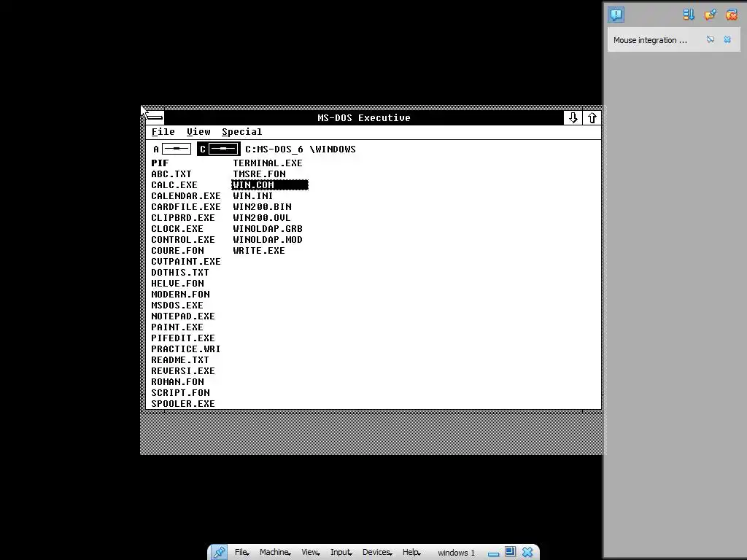
Task: Select TMSRE.FON font file
Action: (x=259, y=174)
